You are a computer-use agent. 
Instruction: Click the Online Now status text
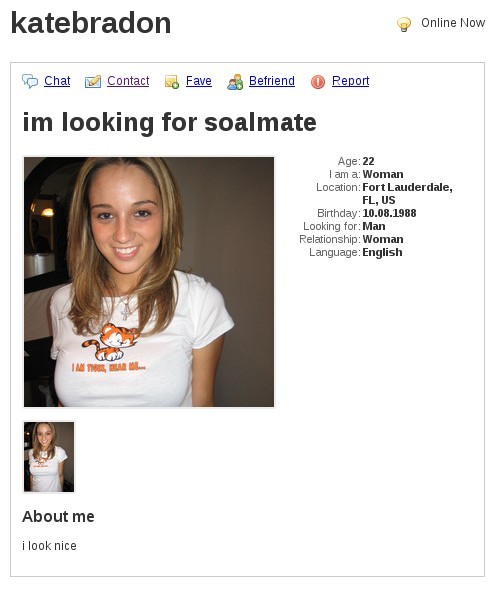pyautogui.click(x=453, y=23)
